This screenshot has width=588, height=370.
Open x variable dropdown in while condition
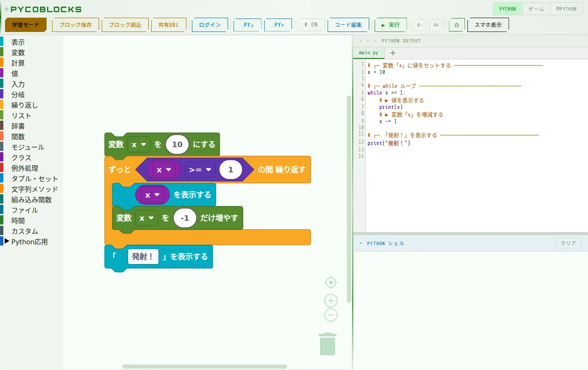pos(164,170)
